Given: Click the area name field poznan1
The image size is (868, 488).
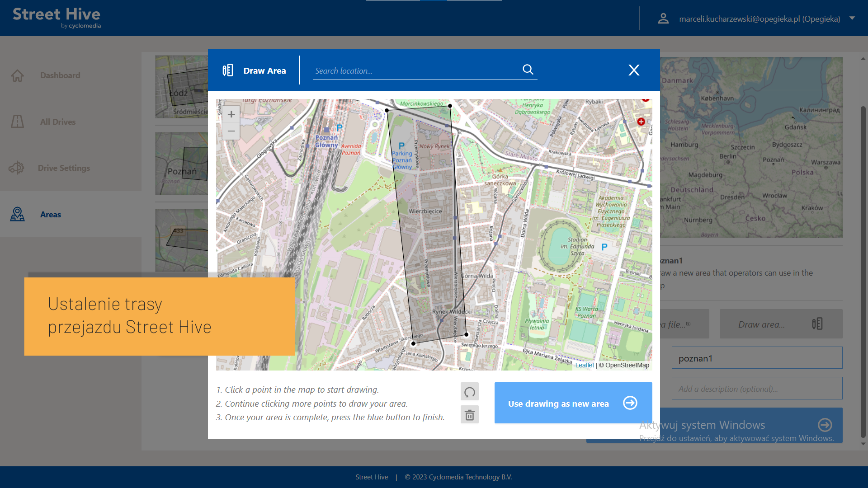Looking at the screenshot, I should (757, 358).
